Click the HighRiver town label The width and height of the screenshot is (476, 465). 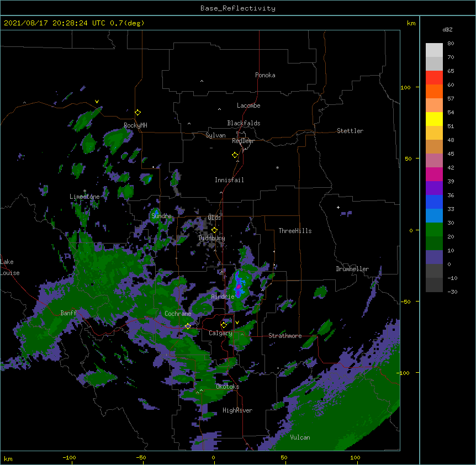237,410
